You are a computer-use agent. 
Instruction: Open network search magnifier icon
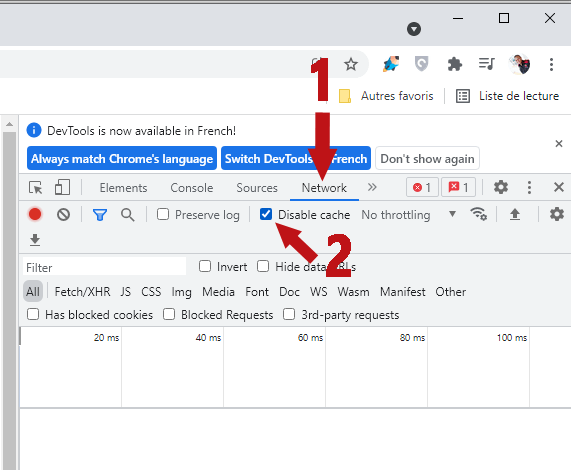pyautogui.click(x=127, y=215)
